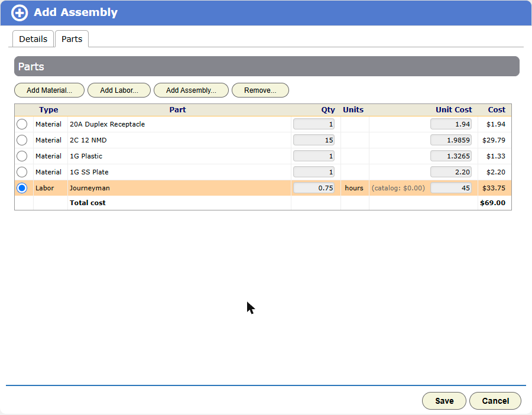The height and width of the screenshot is (415, 532).
Task: Edit unit cost 1.3265 field
Action: point(451,156)
